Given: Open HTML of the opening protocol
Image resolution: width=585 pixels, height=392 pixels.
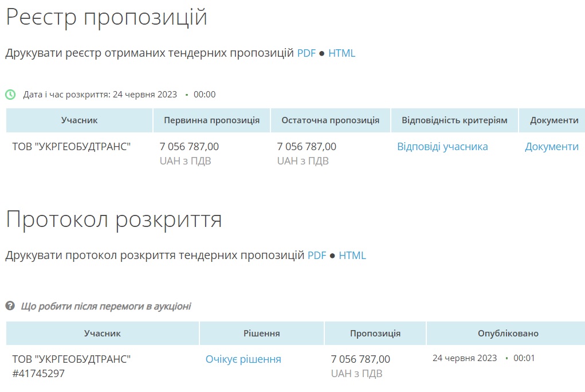Looking at the screenshot, I should click(x=352, y=256).
